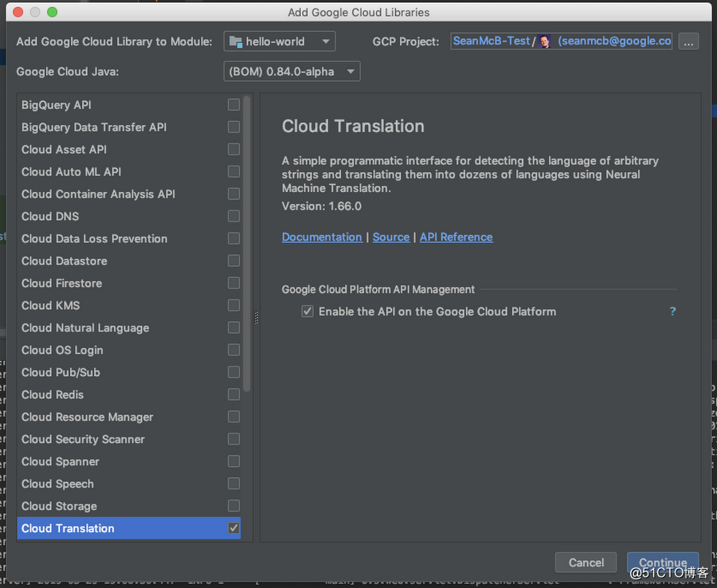Viewport: 717px width, 588px height.
Task: Check the Cloud Asset API checkbox
Action: click(x=233, y=149)
